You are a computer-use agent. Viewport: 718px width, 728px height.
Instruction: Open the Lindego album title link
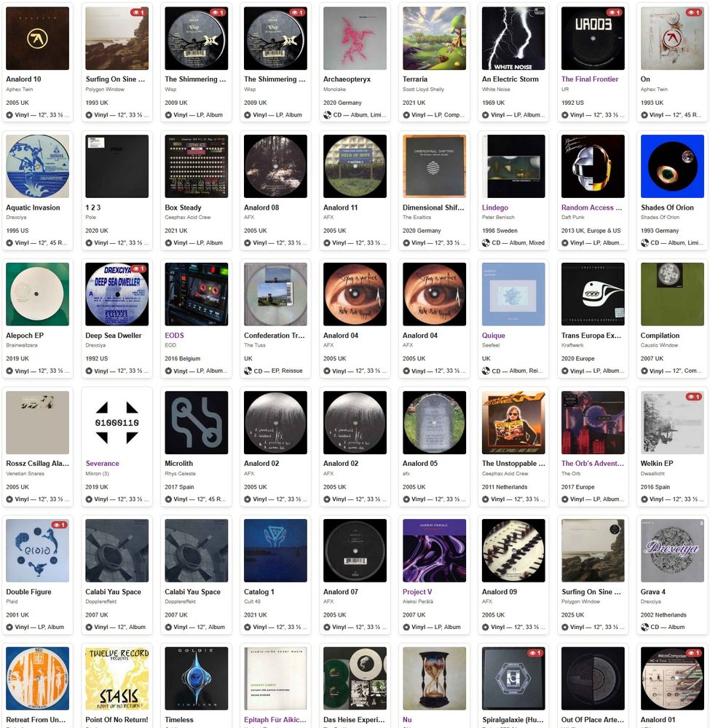click(494, 207)
